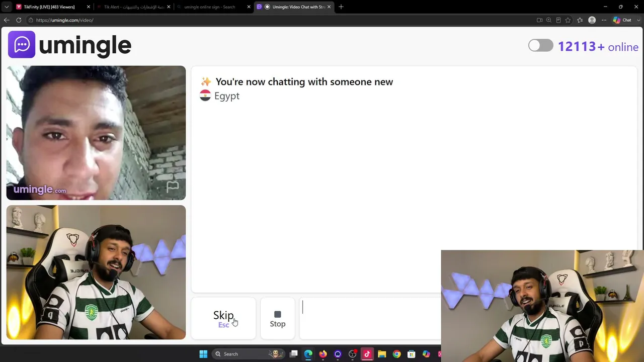Viewport: 644px width, 362px height.
Task: Open camera permission icon in address bar
Action: (539, 20)
